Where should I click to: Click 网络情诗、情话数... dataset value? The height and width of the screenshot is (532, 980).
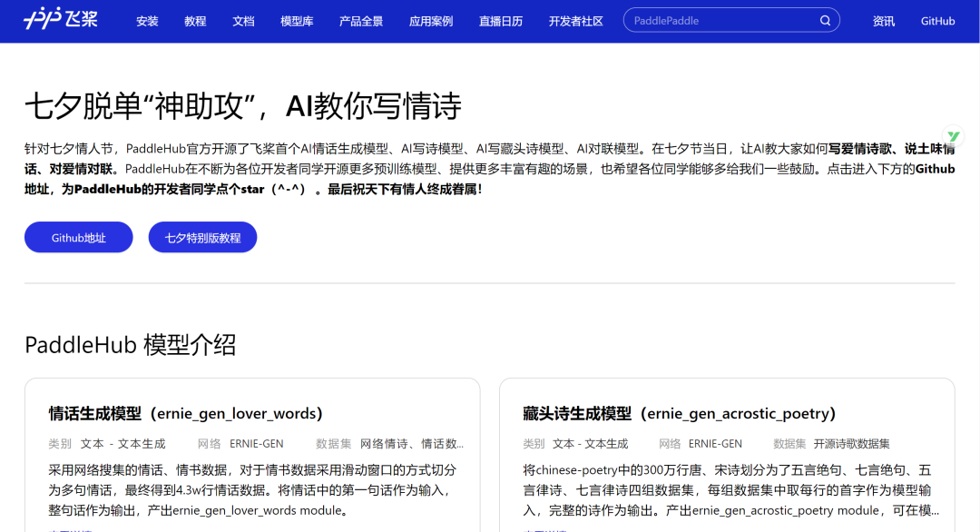[412, 444]
